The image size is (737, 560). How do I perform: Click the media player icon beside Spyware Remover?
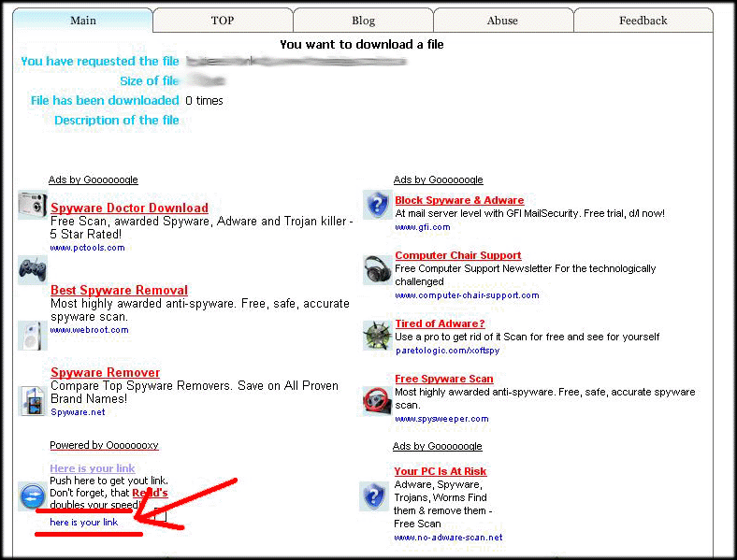tap(33, 401)
